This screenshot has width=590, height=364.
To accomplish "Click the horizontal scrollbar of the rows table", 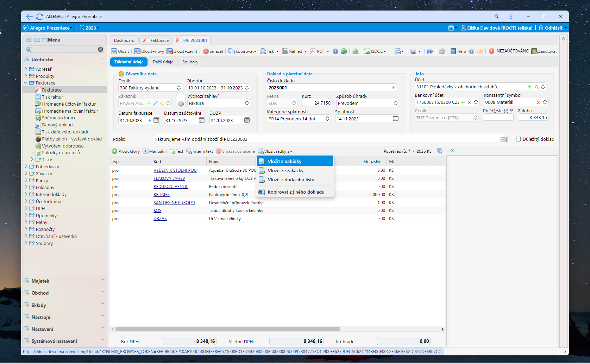I will [227, 329].
